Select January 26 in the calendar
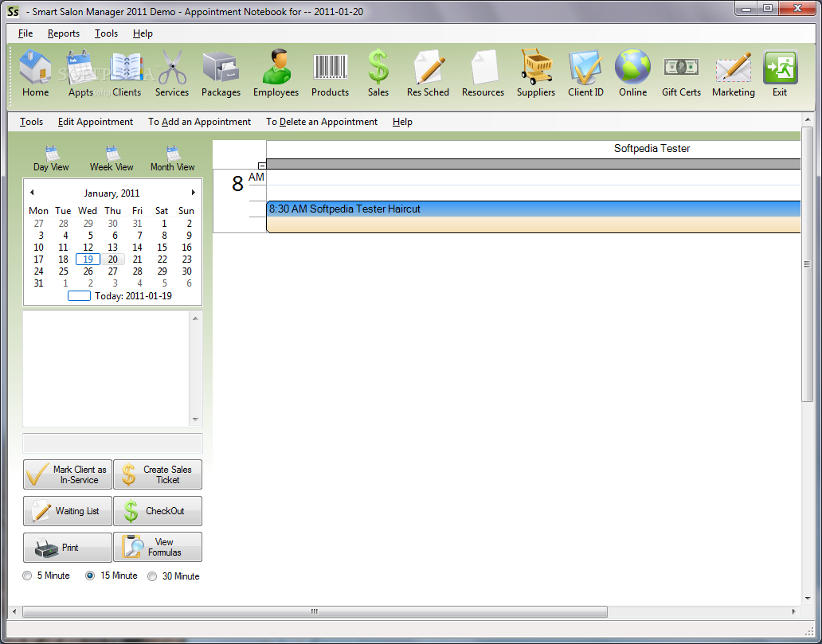The height and width of the screenshot is (644, 822). coord(88,271)
